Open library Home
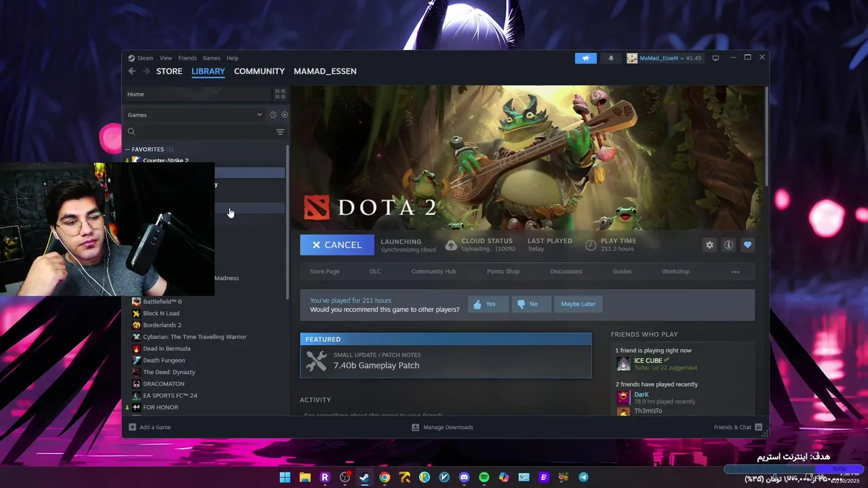 (x=197, y=94)
